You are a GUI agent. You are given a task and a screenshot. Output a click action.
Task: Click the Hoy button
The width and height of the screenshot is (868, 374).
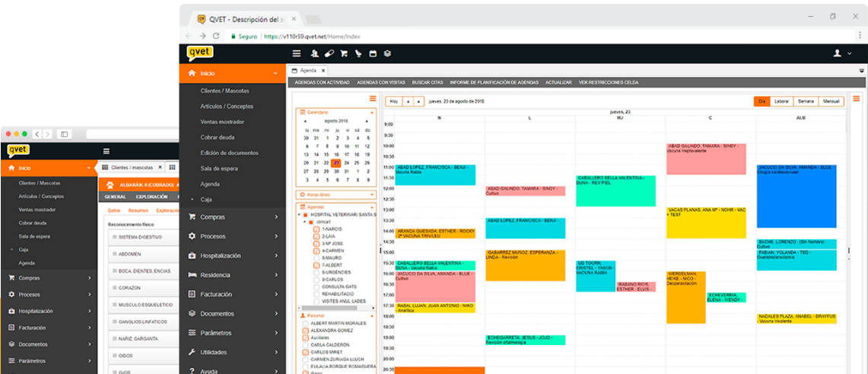(393, 101)
